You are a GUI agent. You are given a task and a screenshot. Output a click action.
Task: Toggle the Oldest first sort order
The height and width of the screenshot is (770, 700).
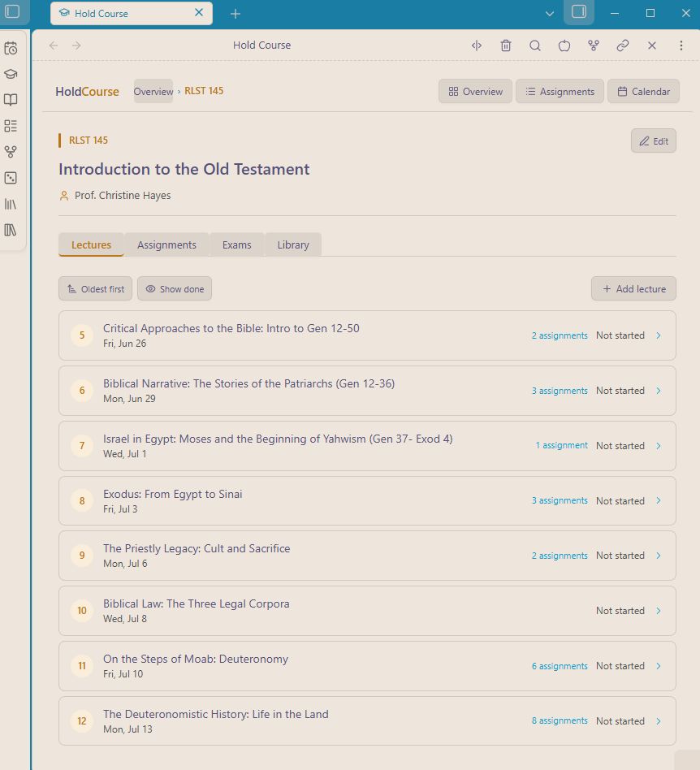click(x=95, y=289)
